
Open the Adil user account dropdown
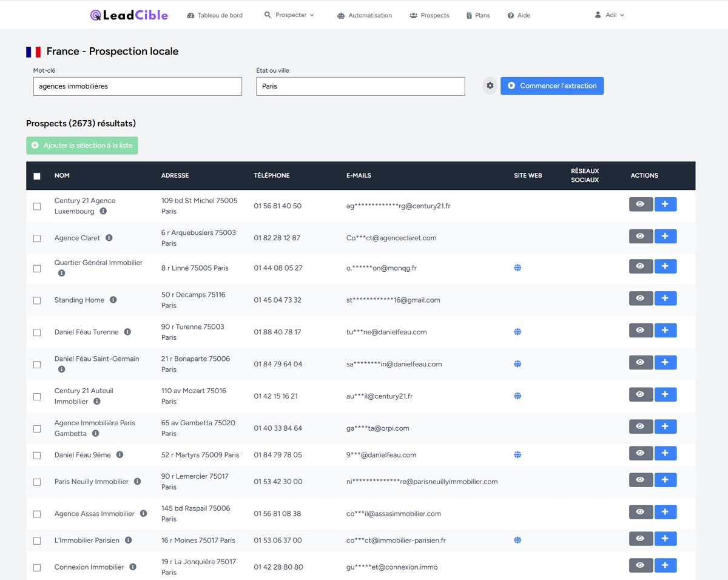[610, 15]
